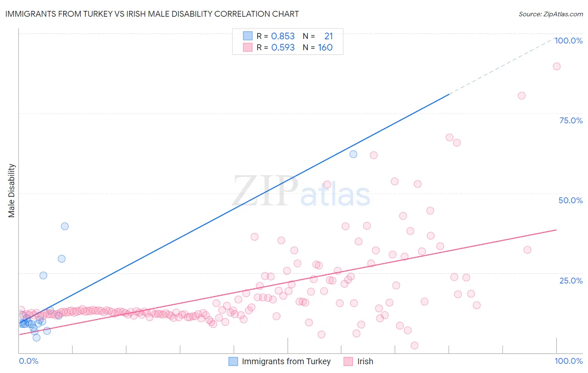The height and width of the screenshot is (373, 588).
Task: Select the Immigrants from Turkey legend label
Action: 286,361
